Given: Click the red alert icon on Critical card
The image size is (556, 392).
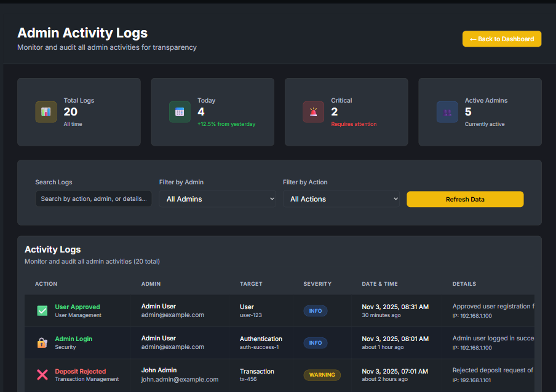Looking at the screenshot, I should (313, 112).
